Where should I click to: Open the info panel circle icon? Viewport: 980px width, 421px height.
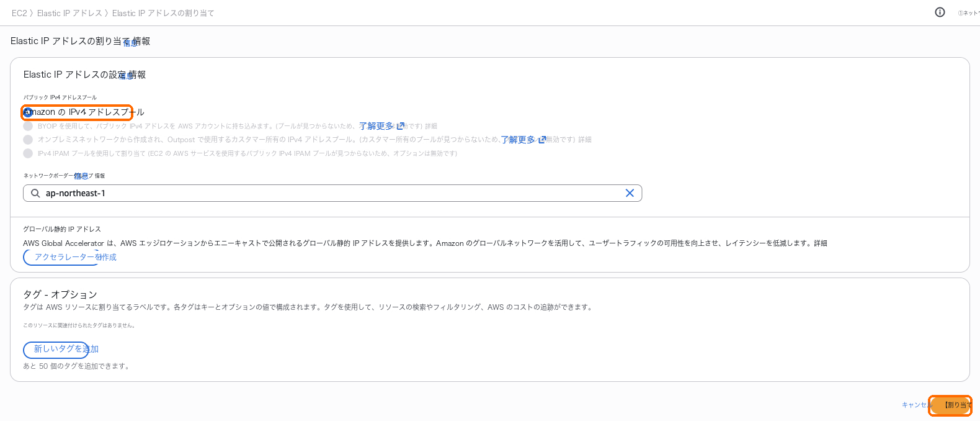coord(940,12)
